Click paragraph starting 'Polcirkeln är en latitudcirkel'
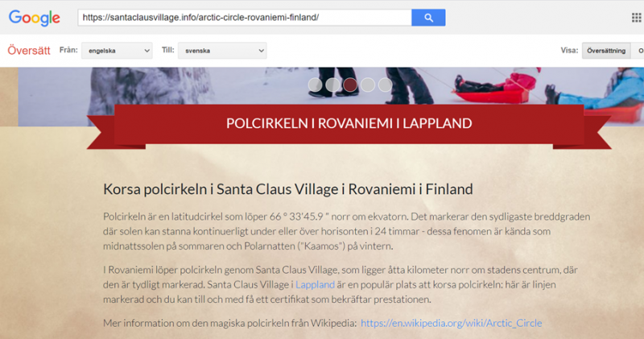This screenshot has width=644, height=339. [x=347, y=231]
